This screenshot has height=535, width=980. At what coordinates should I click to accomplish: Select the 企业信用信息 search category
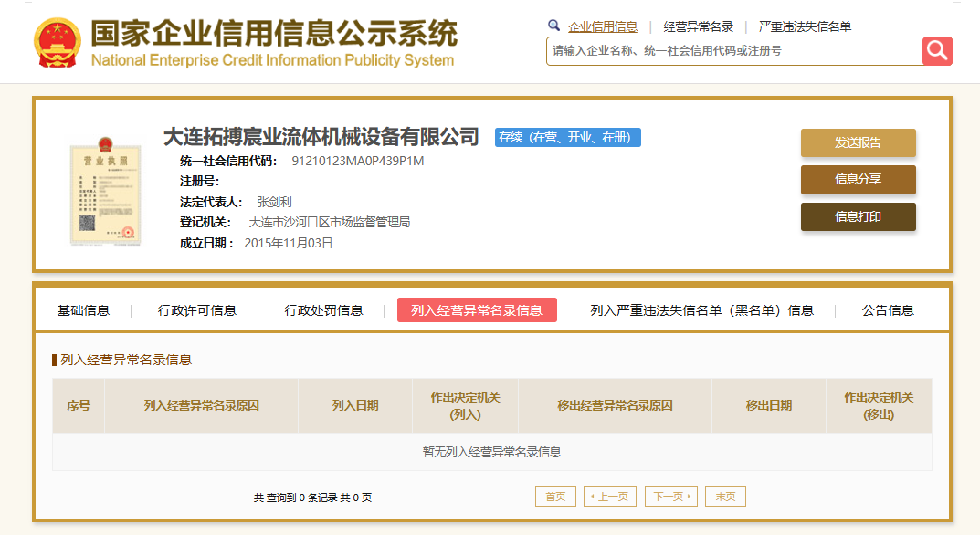603,26
